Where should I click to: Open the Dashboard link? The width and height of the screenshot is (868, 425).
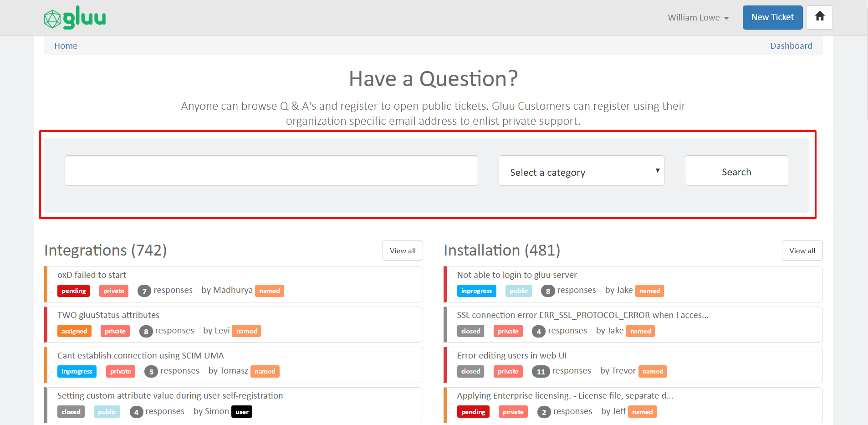(791, 46)
